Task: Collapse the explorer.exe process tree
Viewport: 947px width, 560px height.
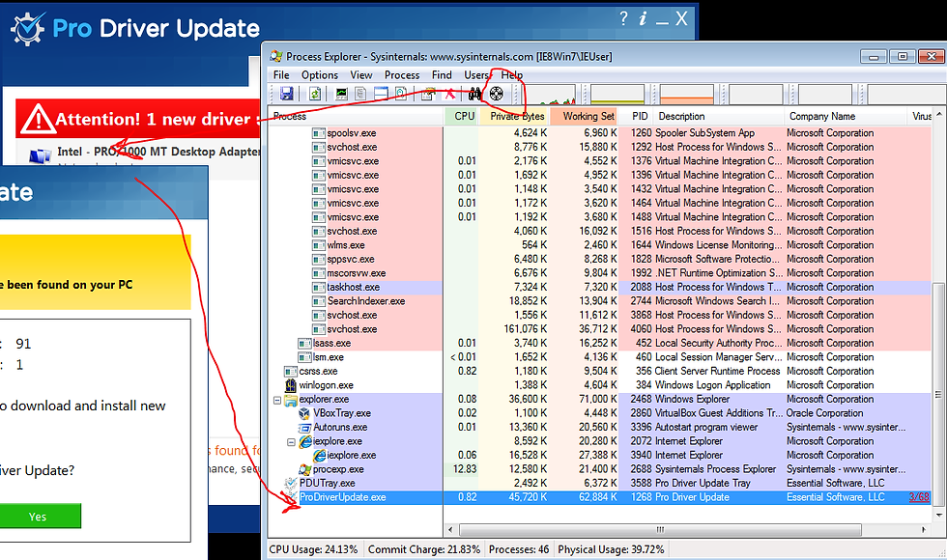Action: coord(277,400)
